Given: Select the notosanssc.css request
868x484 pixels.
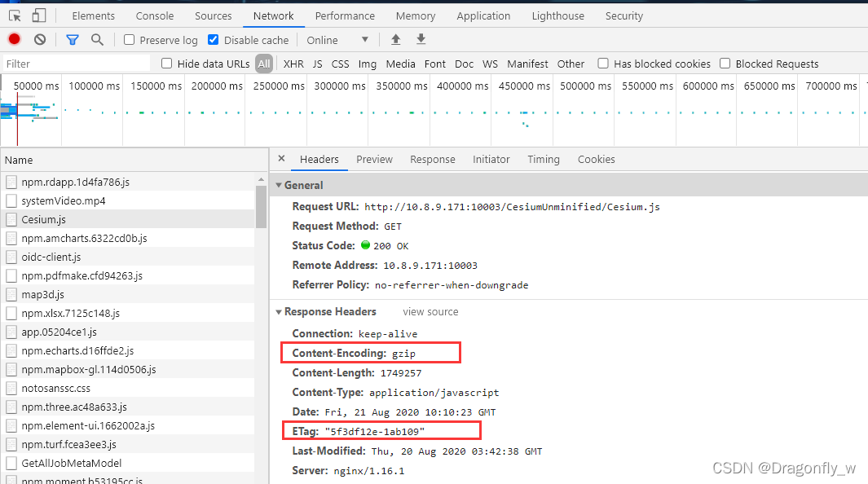Looking at the screenshot, I should point(128,389).
